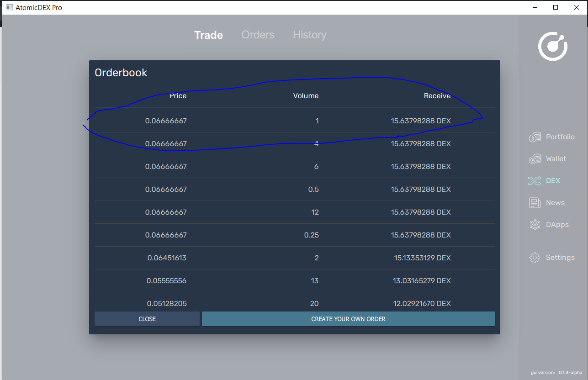Click the Orderbook dialog title

[121, 73]
